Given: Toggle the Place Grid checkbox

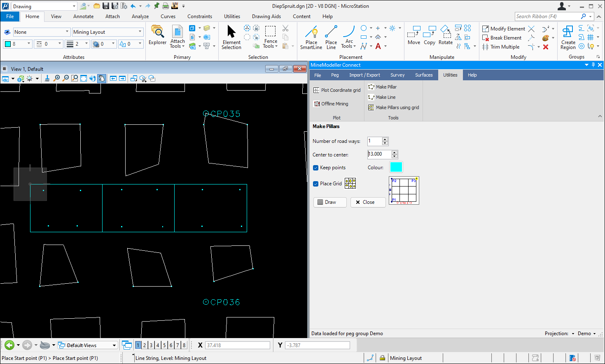Looking at the screenshot, I should pyautogui.click(x=316, y=184).
